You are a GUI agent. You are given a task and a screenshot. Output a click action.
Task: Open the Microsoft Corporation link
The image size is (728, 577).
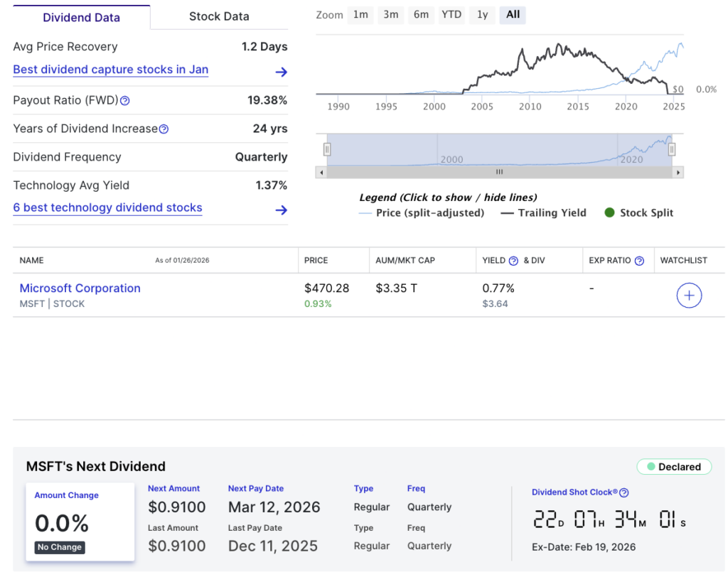(x=80, y=288)
